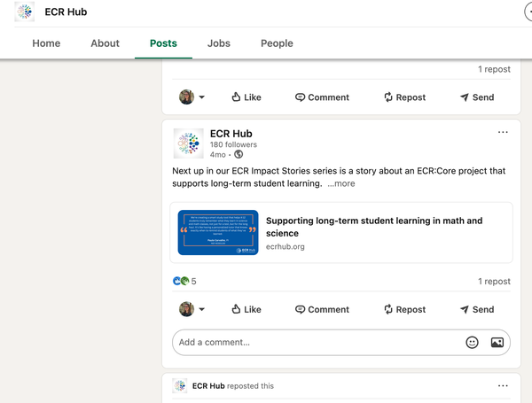Open emoji picker in comment box
The width and height of the screenshot is (532, 403).
coord(473,342)
